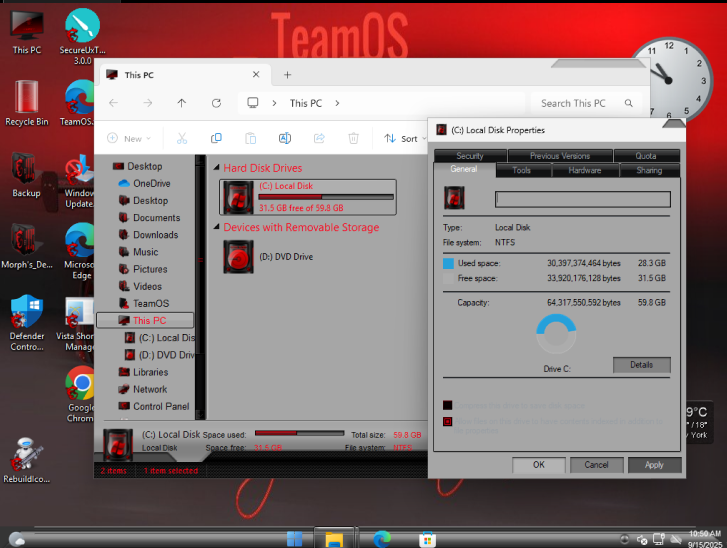727x548 pixels.
Task: Click the Delete trash icon in toolbar
Action: 353,138
